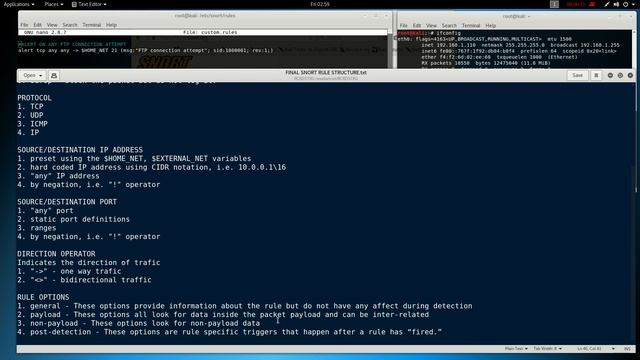640x360 pixels.
Task: Click the SOURCE/DESTINATION PORT heading
Action: [x=67, y=202]
